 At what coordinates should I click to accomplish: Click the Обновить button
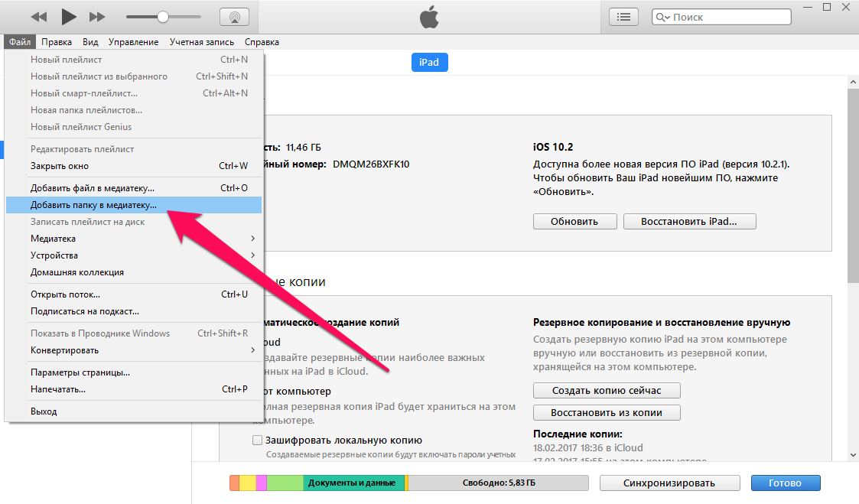(x=575, y=221)
